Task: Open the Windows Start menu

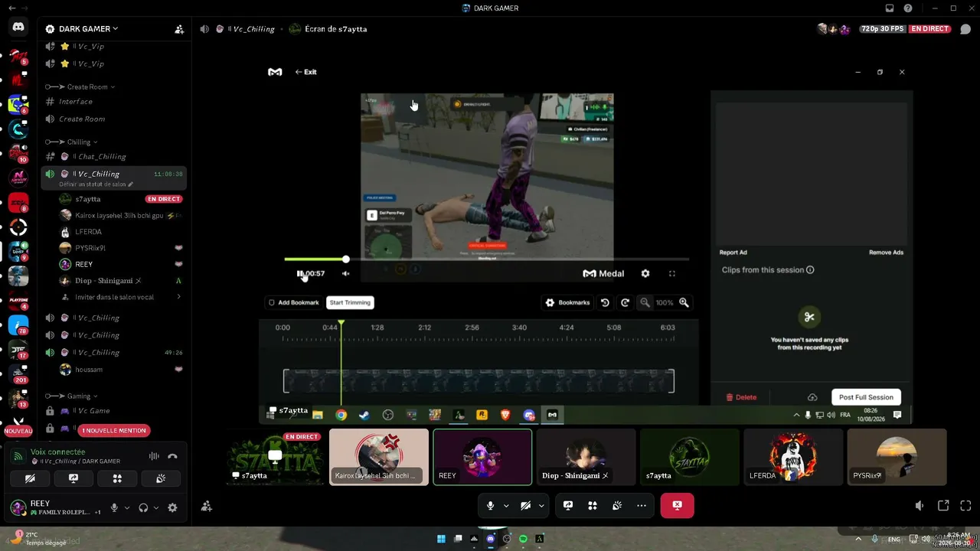Action: tap(441, 539)
